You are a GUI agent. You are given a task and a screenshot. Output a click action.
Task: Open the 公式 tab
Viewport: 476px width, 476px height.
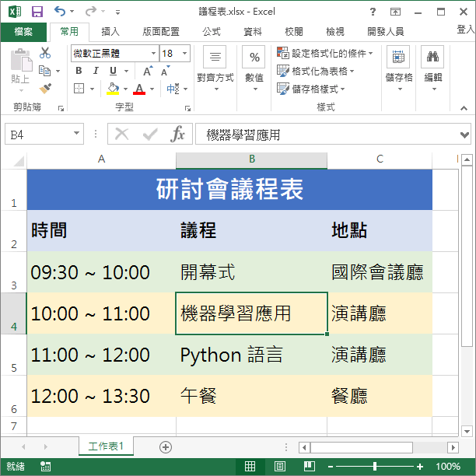tap(212, 32)
